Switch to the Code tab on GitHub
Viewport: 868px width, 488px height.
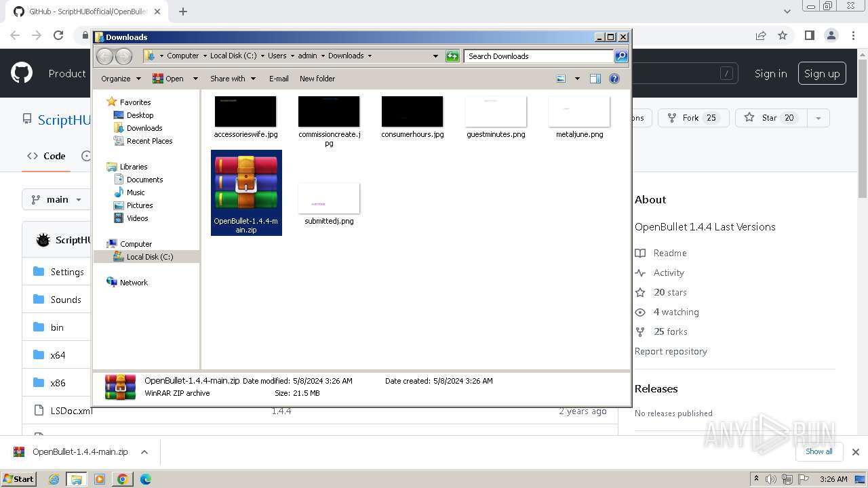46,156
